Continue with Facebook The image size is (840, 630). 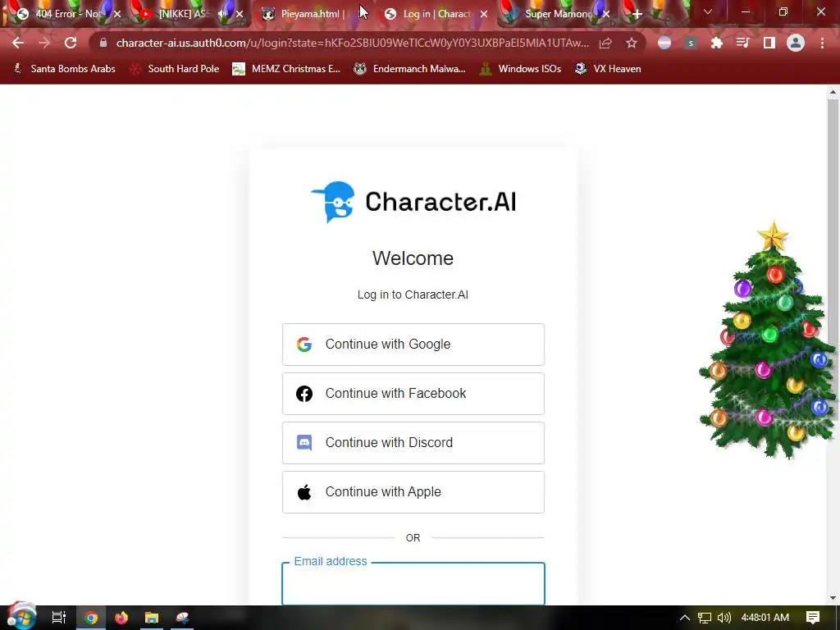click(413, 394)
